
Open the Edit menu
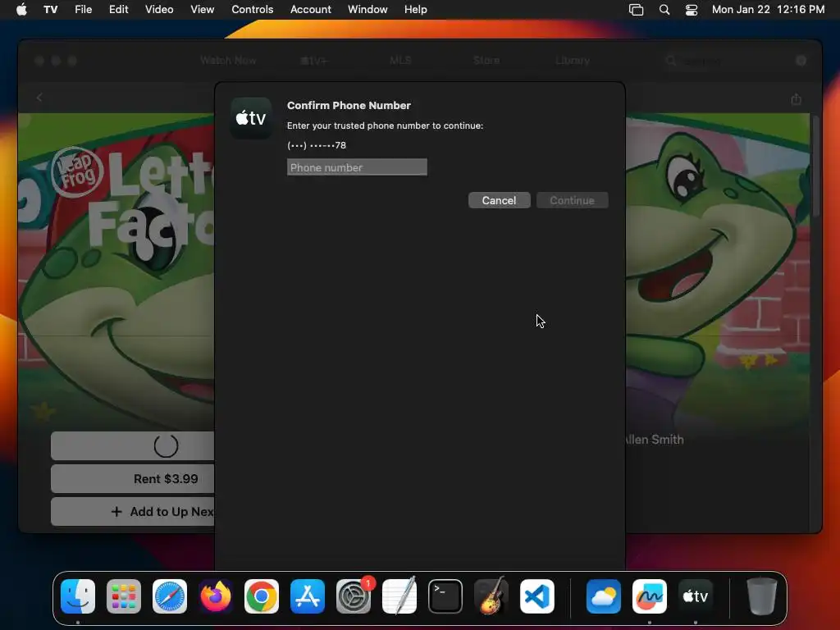pyautogui.click(x=118, y=10)
